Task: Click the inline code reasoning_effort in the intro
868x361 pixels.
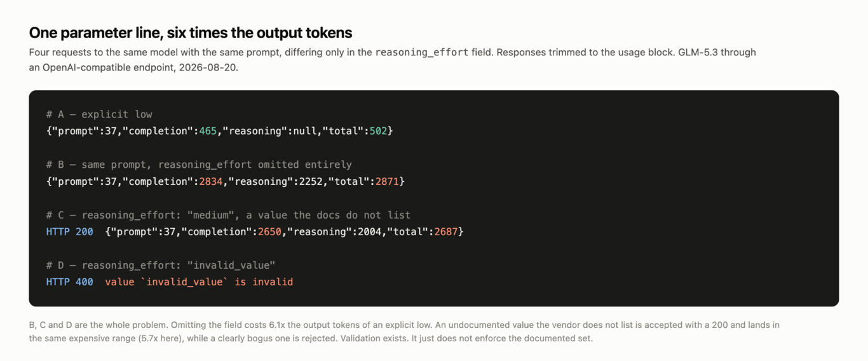Action: (x=421, y=52)
